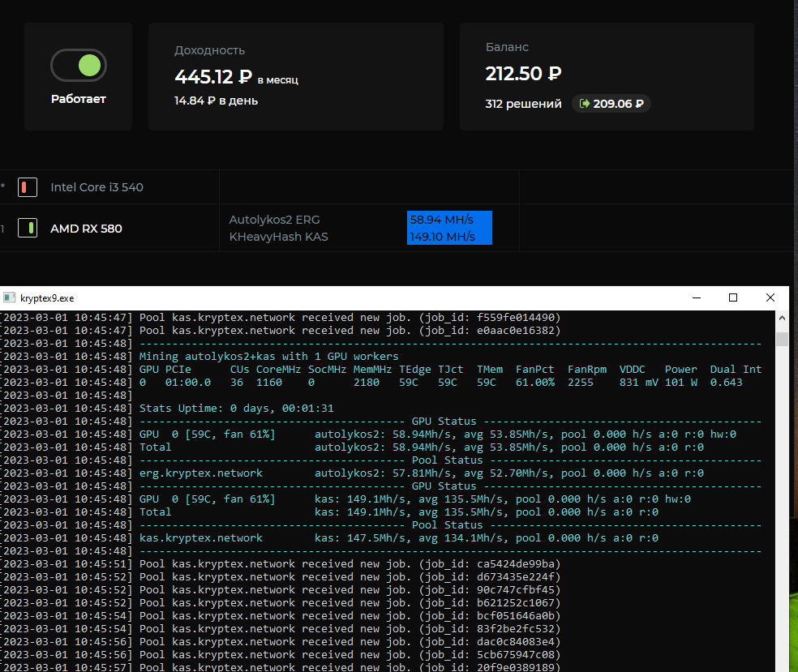Open the 209.06 ₽ withdrawal button
Image resolution: width=798 pixels, height=672 pixels.
pyautogui.click(x=611, y=104)
